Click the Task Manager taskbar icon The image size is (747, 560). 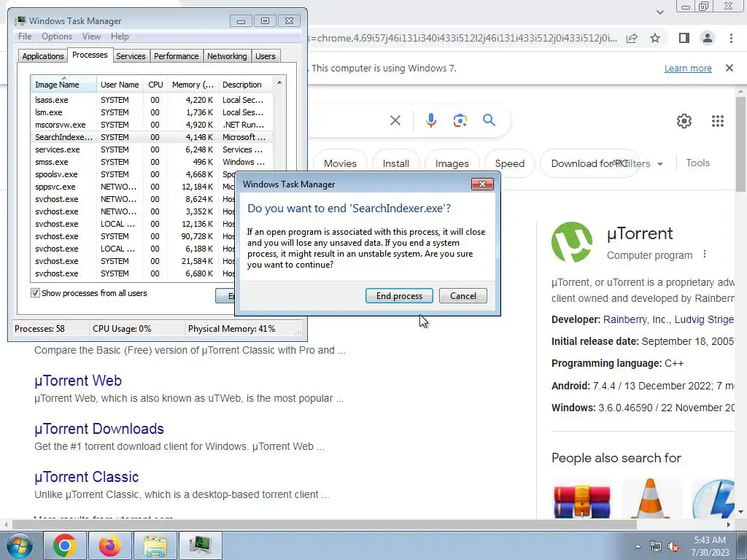[x=200, y=545]
